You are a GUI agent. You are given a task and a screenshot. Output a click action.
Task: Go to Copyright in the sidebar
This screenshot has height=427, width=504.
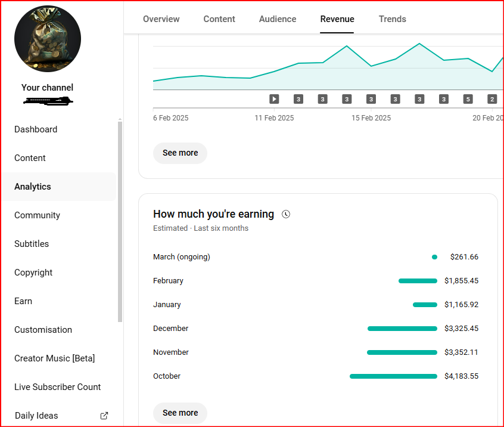[x=33, y=273]
